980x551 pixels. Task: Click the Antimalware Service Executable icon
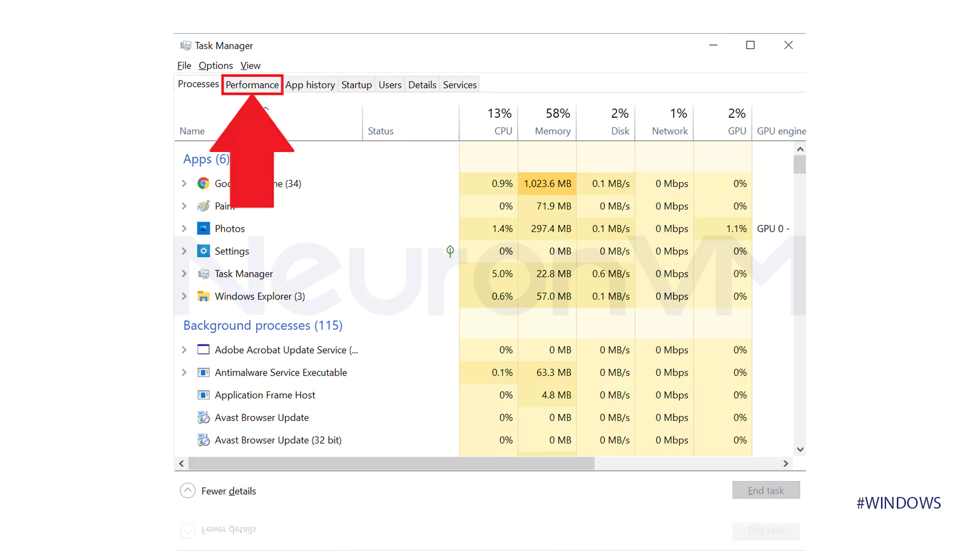203,372
